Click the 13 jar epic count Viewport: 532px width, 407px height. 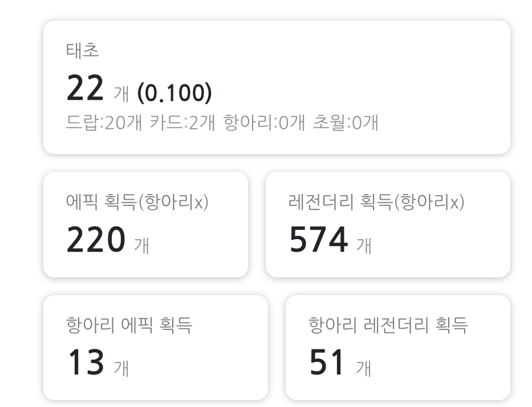[86, 363]
